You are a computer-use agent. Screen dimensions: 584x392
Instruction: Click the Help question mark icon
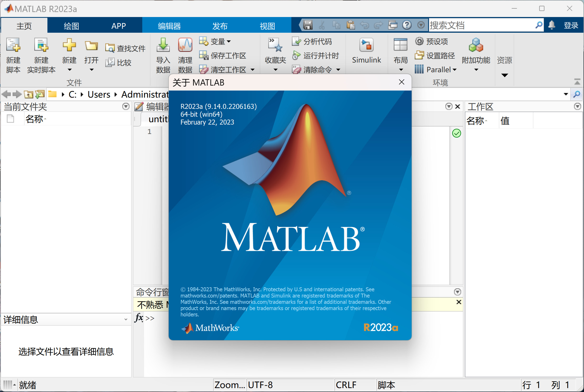point(407,25)
